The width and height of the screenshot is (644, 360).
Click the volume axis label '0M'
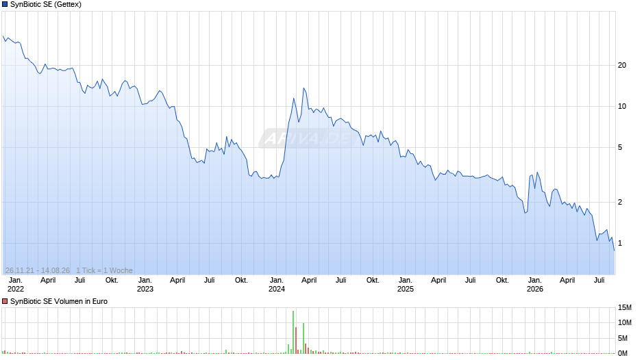coord(623,353)
